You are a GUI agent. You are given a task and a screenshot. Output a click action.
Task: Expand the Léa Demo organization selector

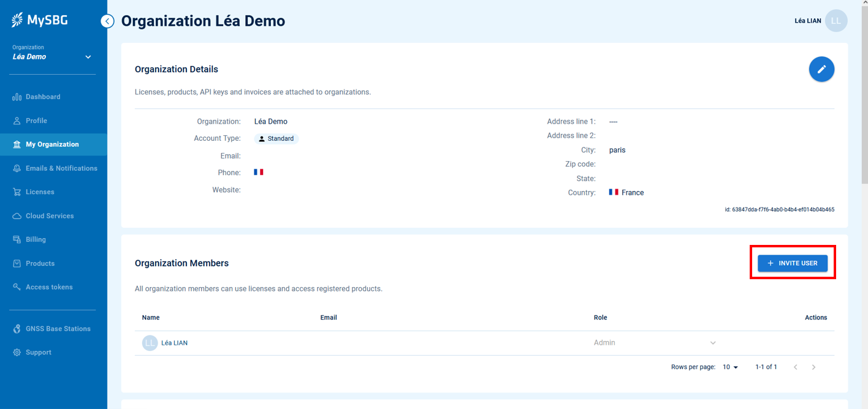[x=88, y=57]
